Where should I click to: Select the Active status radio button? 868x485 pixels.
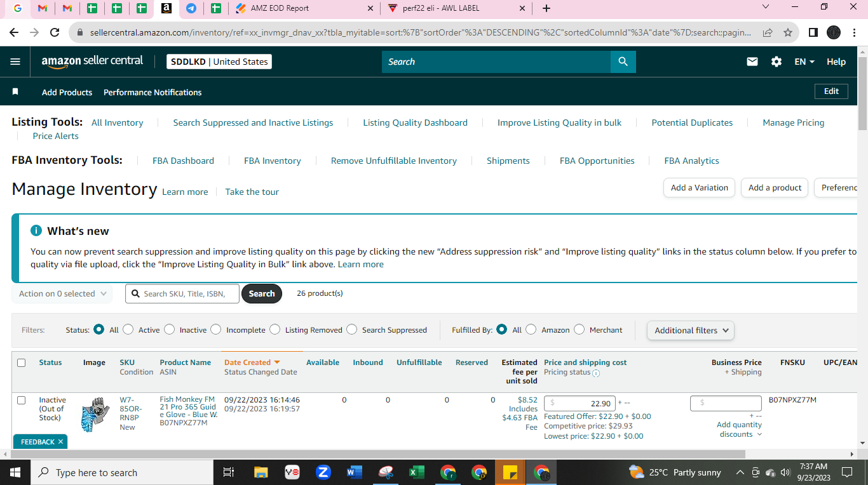(x=128, y=329)
